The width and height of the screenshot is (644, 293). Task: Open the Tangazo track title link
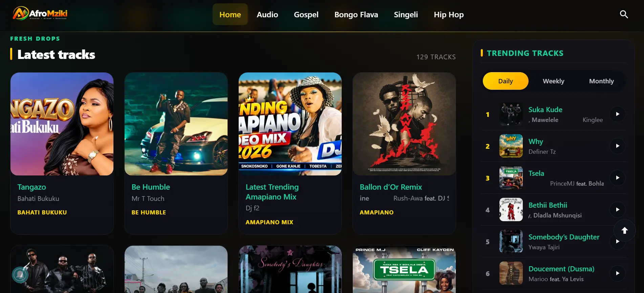click(32, 187)
